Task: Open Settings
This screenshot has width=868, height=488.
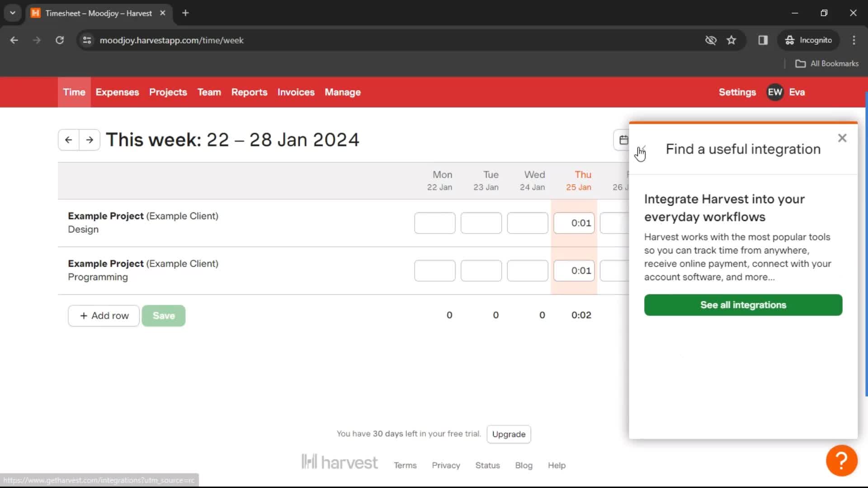Action: tap(737, 92)
